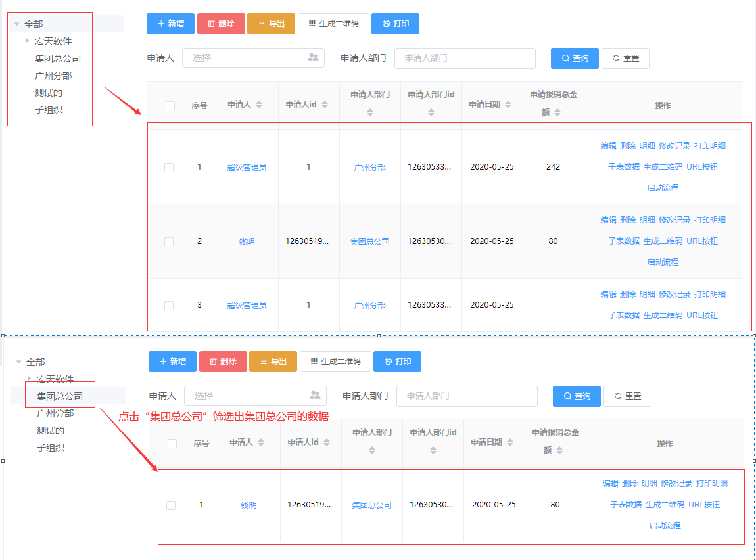Collapse the 全部 node in the lower tree

coord(19,362)
